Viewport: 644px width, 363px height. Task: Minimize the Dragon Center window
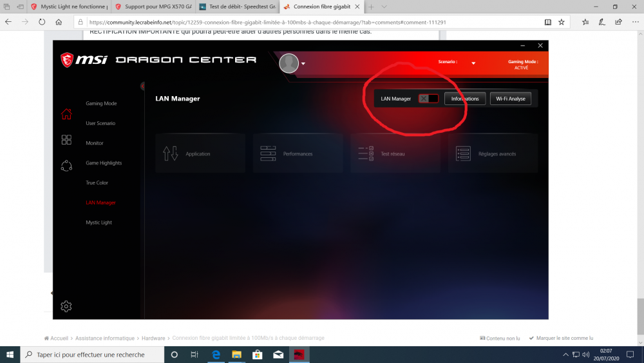(522, 46)
